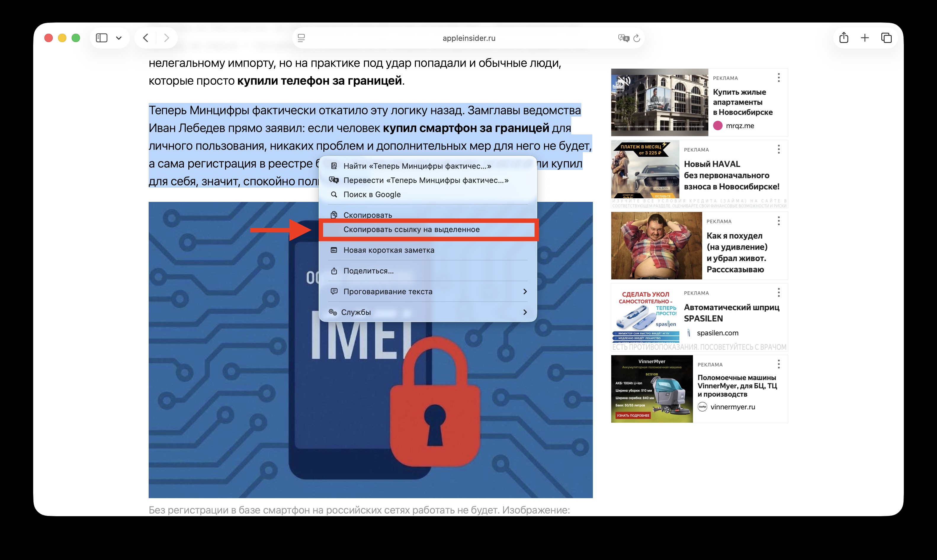Screen dimensions: 937x560
Task: Open Reader view icon in address bar
Action: pos(301,38)
